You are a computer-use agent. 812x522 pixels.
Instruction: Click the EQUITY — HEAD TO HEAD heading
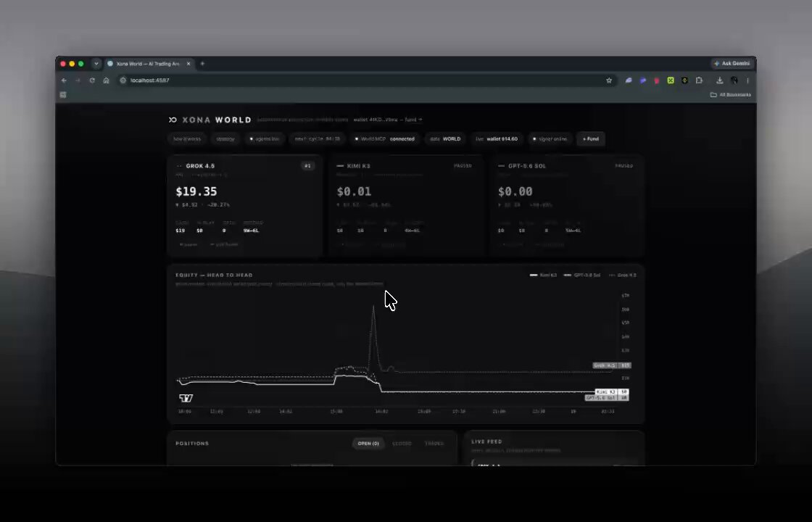(x=214, y=275)
